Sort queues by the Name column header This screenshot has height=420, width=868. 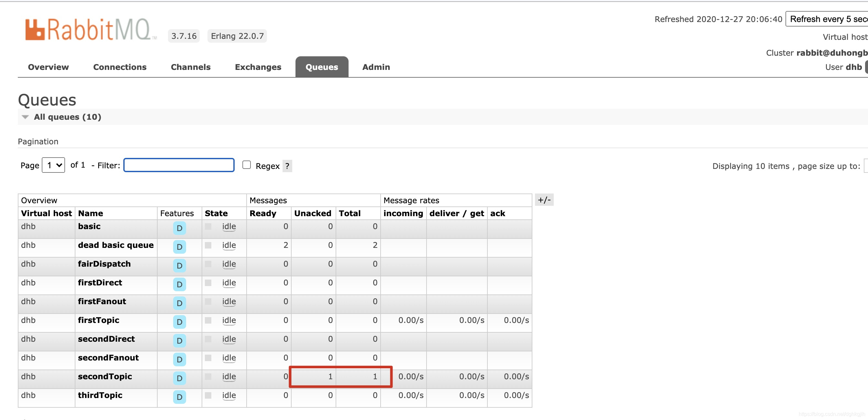(x=91, y=214)
